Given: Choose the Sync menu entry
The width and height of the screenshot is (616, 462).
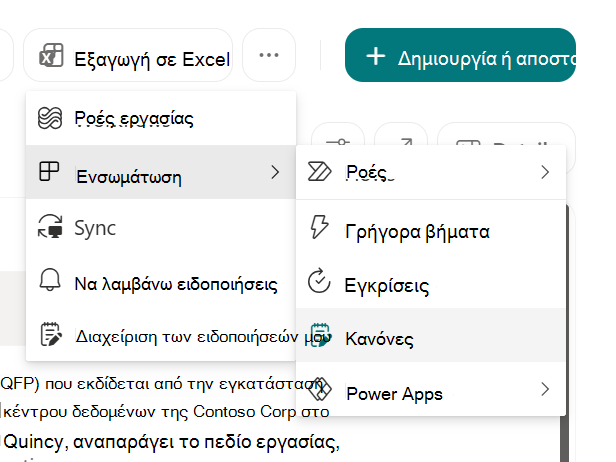Looking at the screenshot, I should (x=161, y=227).
